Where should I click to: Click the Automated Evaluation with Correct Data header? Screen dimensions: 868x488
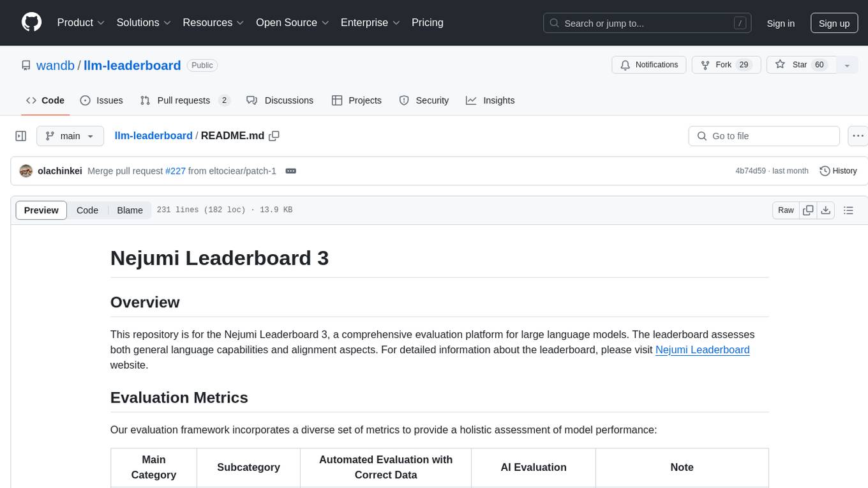[385, 467]
